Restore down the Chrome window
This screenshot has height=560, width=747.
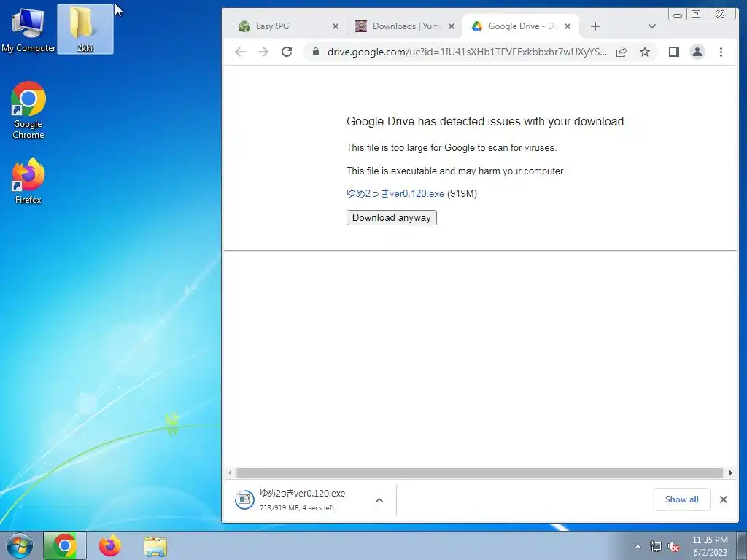[x=696, y=15]
